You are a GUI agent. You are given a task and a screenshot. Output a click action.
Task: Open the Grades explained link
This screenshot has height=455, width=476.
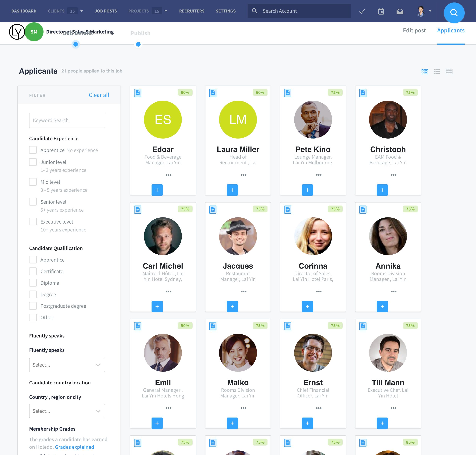point(74,447)
